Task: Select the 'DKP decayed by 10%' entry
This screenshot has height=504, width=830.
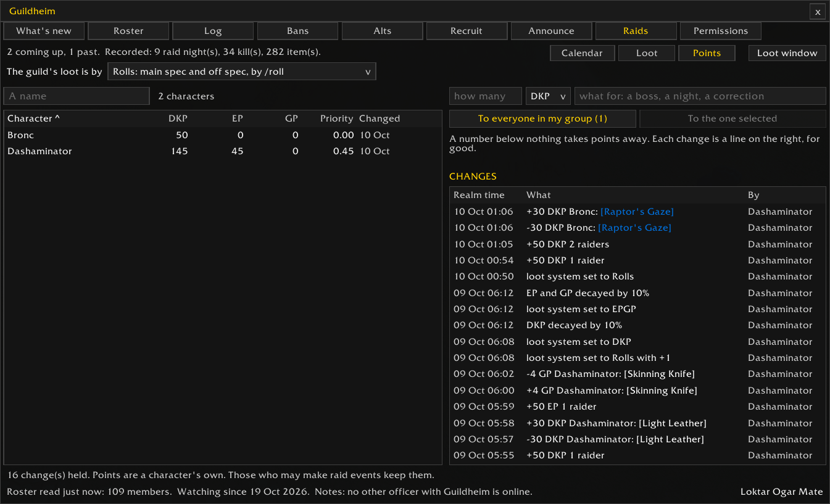Action: pos(637,325)
